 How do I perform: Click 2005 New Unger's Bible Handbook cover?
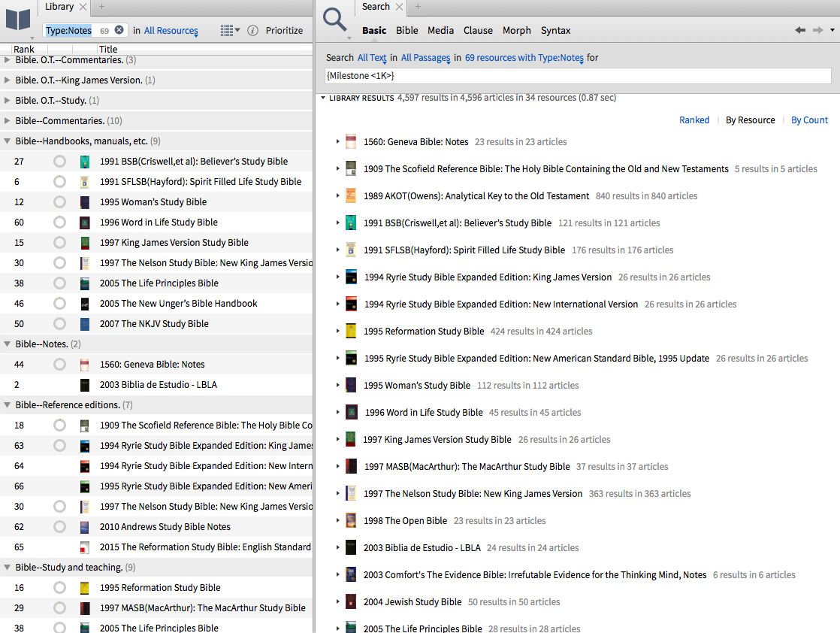pos(85,304)
